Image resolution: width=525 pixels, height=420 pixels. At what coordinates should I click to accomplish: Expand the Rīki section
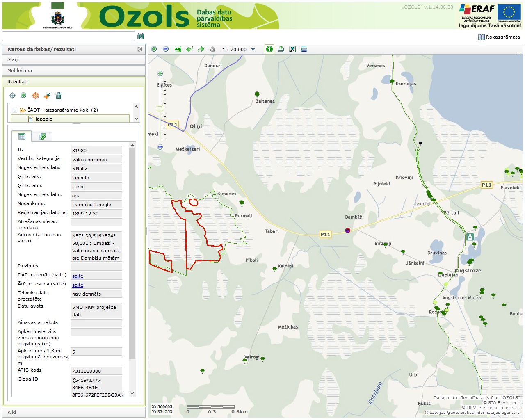(x=74, y=412)
